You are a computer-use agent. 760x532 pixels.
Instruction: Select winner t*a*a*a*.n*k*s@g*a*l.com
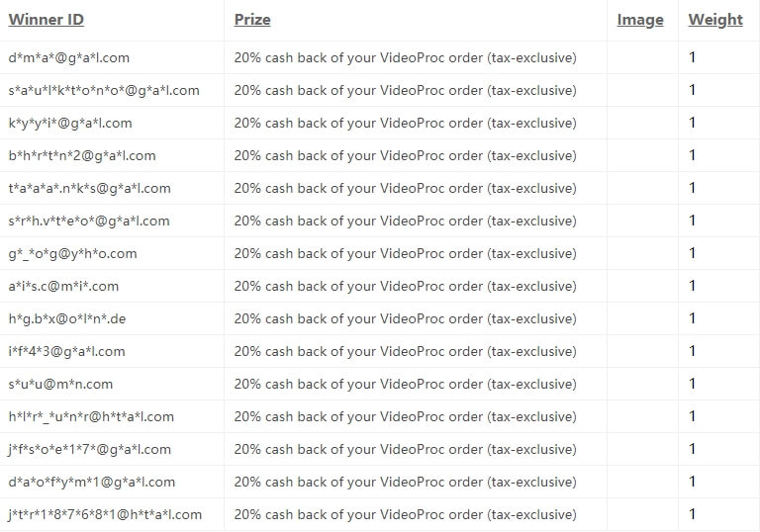pos(89,188)
